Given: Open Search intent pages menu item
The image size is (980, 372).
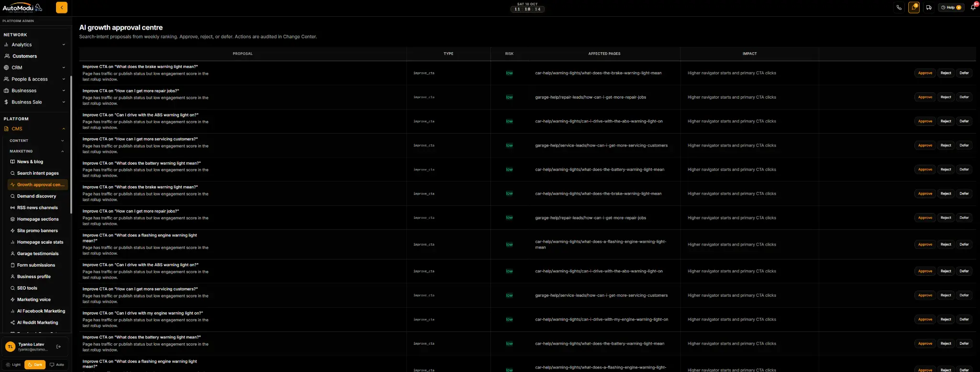Looking at the screenshot, I should click(38, 173).
